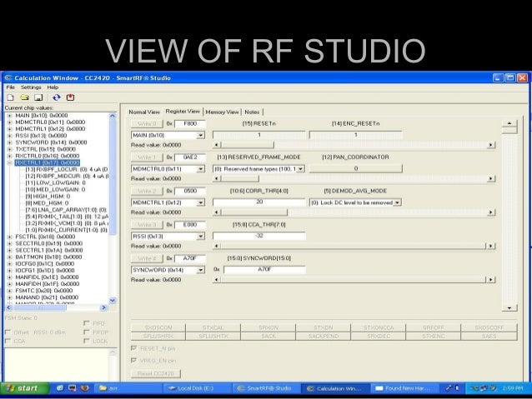
Task: Click the red stop toolbar icon
Action: (70, 97)
